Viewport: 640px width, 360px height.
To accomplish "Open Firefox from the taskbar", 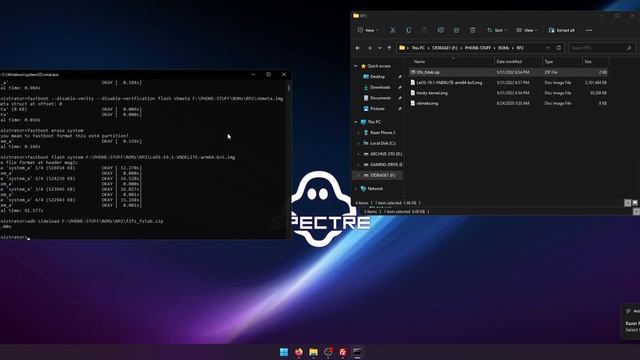I will (x=299, y=352).
